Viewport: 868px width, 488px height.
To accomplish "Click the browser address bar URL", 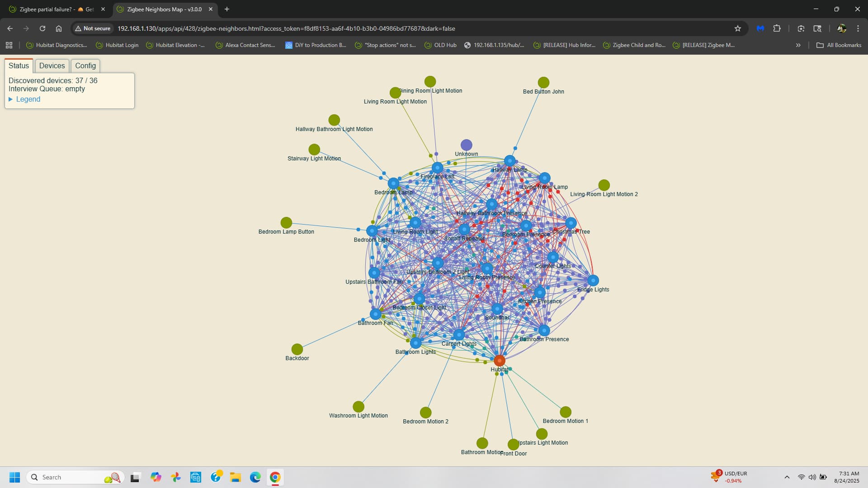I will point(286,28).
